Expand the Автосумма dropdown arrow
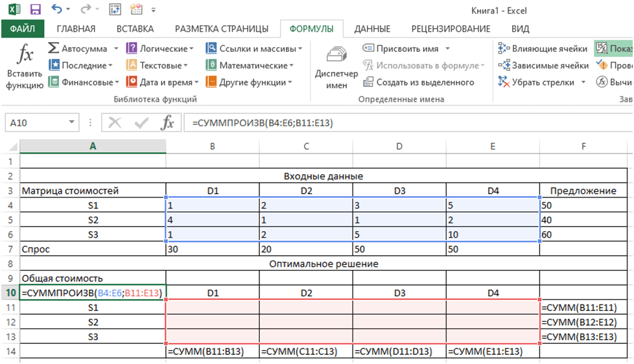This screenshot has height=364, width=634. point(116,49)
